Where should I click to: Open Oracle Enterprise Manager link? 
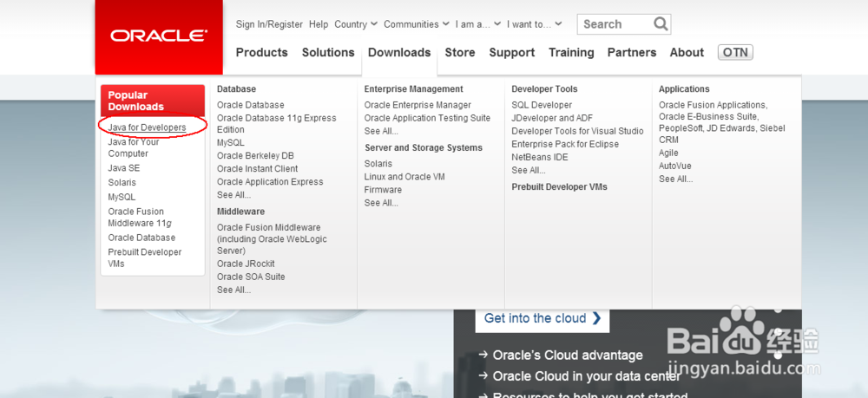click(418, 105)
